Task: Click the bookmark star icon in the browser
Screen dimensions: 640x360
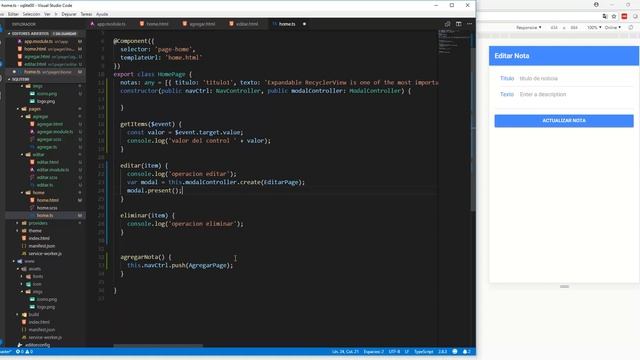Action: [x=614, y=16]
